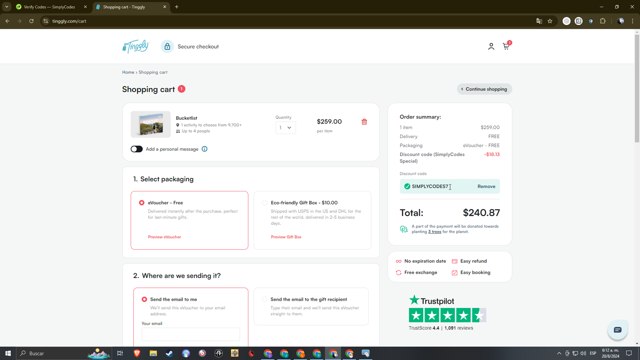Open Preview Gift Box link
This screenshot has width=640, height=360.
point(286,237)
